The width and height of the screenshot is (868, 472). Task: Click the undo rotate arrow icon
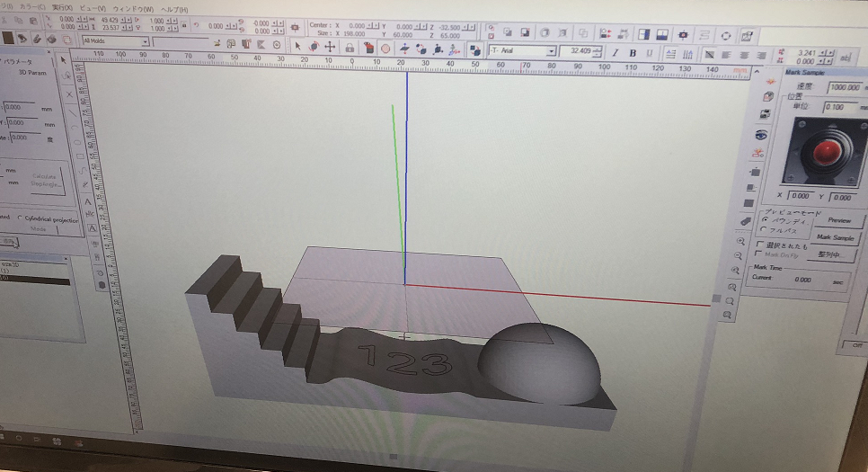tap(195, 25)
